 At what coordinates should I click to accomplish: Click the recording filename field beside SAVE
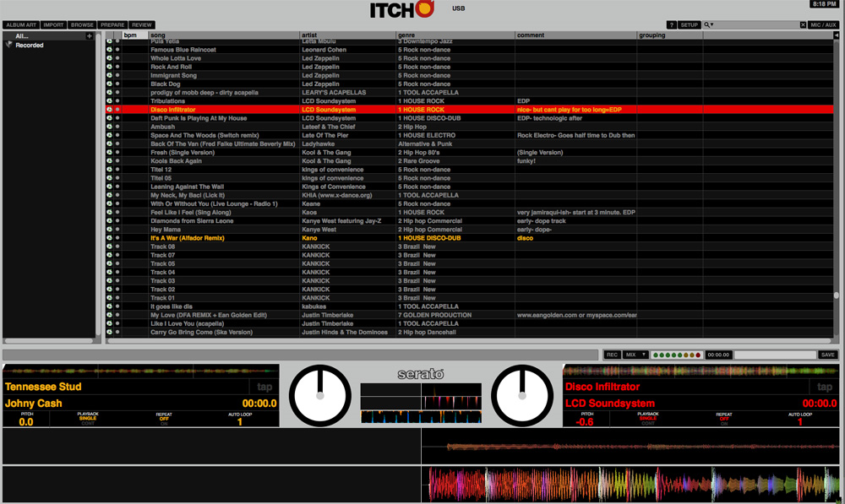[775, 355]
